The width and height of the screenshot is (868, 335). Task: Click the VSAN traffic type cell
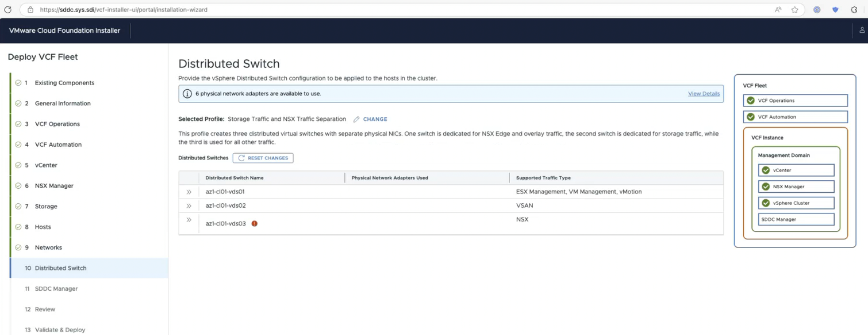524,205
